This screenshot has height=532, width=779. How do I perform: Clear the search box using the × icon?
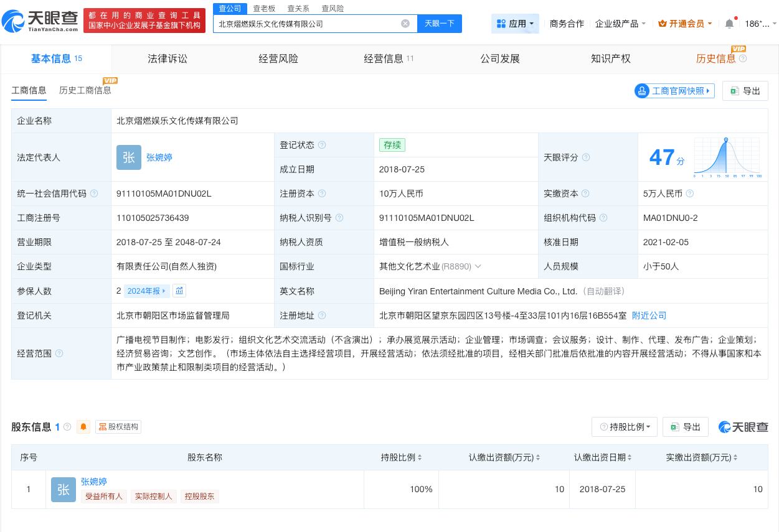pos(405,23)
